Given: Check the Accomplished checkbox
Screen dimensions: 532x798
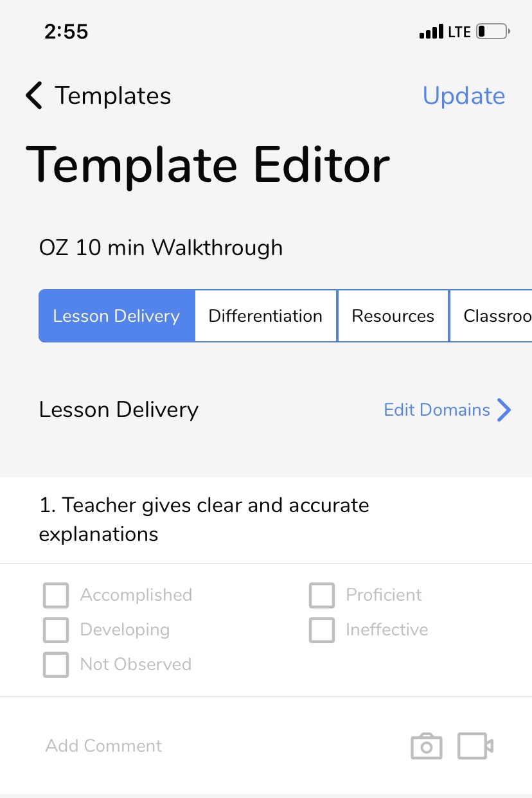Looking at the screenshot, I should (x=56, y=595).
